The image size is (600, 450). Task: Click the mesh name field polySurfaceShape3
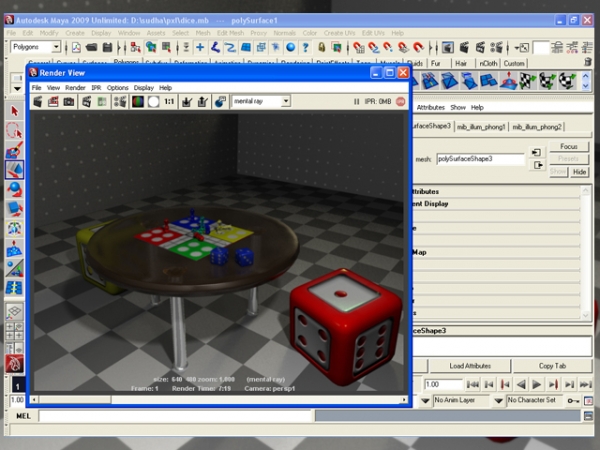[480, 159]
